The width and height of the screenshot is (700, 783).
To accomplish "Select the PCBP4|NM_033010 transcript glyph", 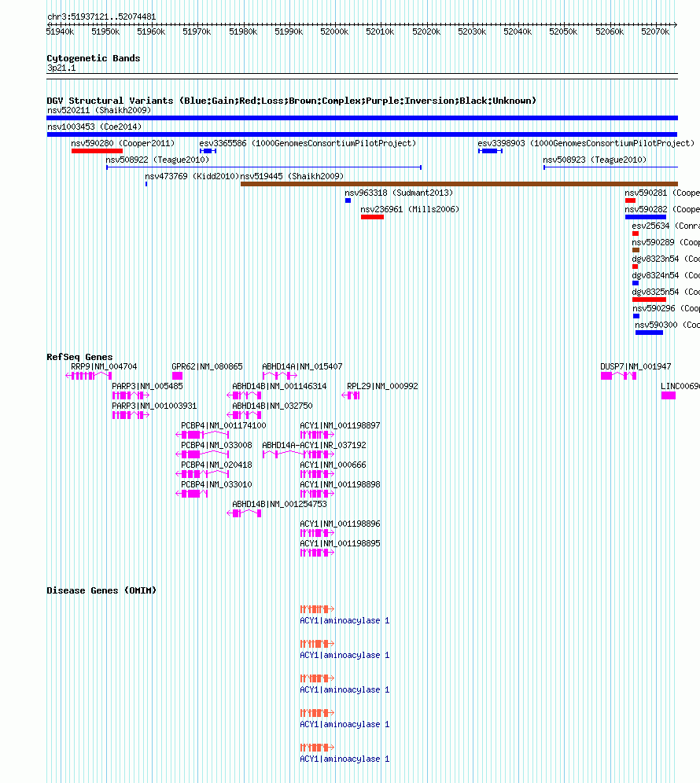I will (x=192, y=494).
